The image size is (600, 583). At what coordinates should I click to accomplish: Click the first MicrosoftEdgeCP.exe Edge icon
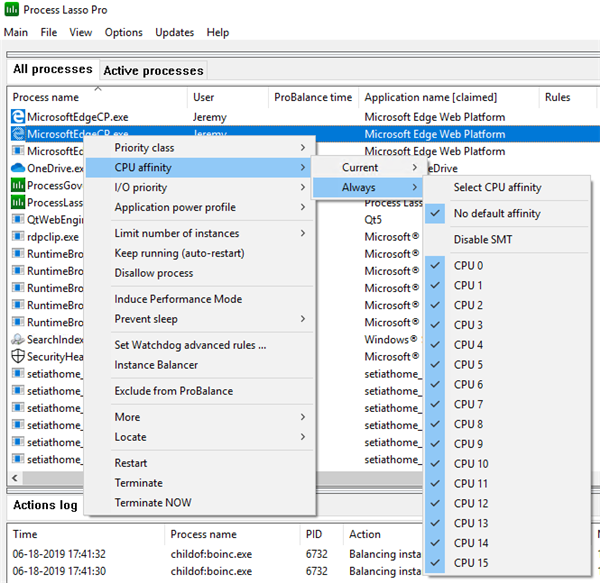18,117
